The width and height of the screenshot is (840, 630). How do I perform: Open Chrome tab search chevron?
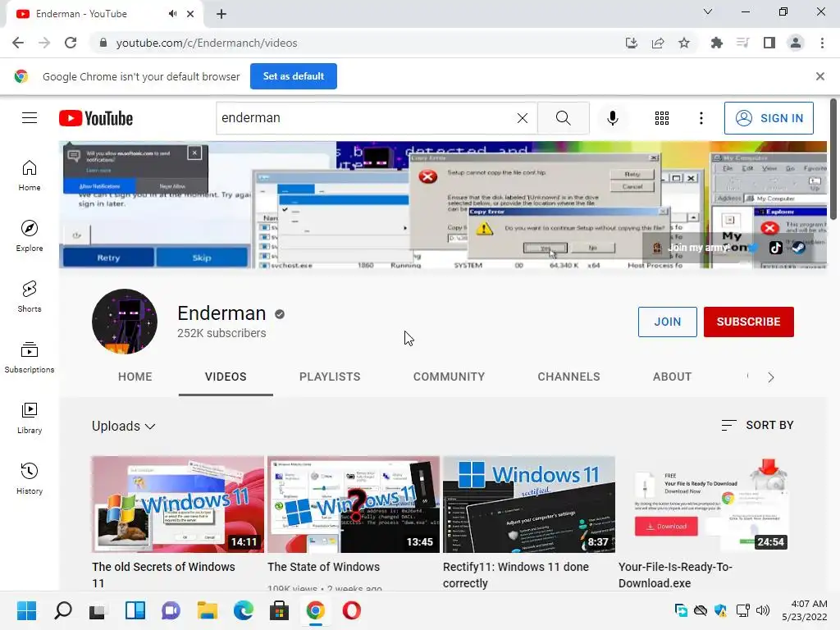coord(707,11)
